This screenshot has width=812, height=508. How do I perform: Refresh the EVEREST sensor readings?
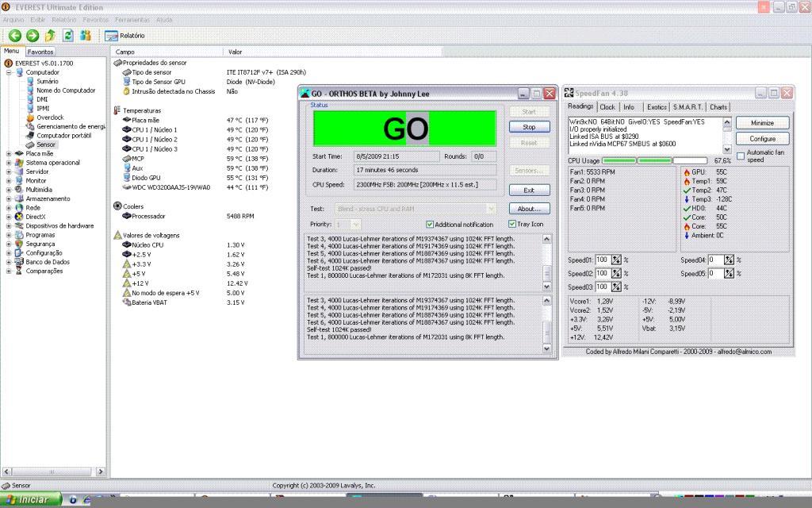click(68, 35)
